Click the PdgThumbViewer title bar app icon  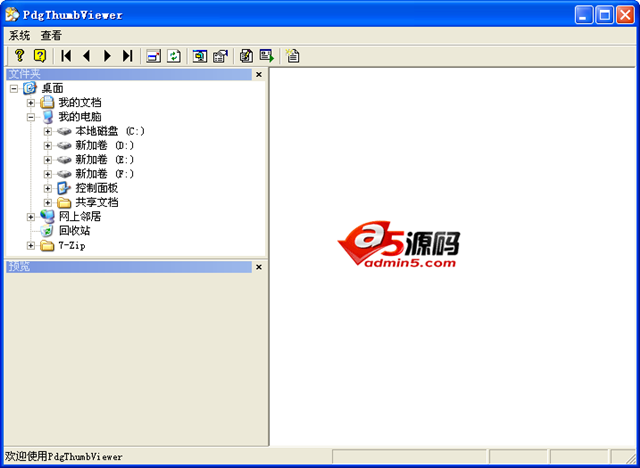click(12, 15)
